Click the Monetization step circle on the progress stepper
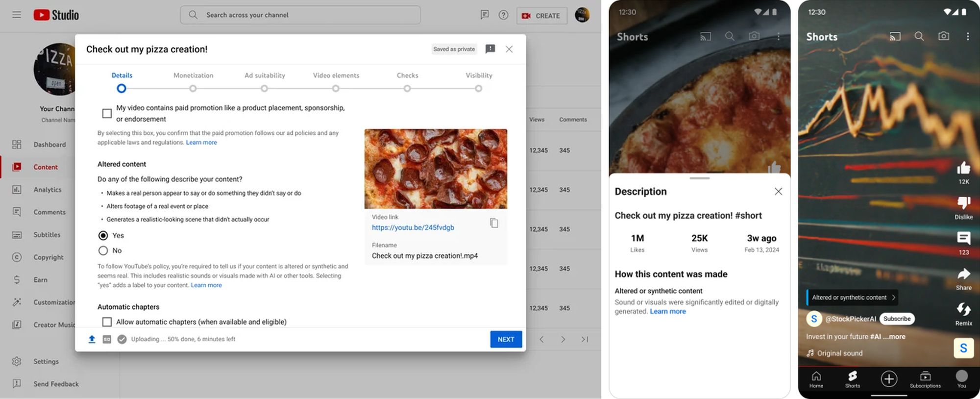The width and height of the screenshot is (980, 399). (x=193, y=89)
